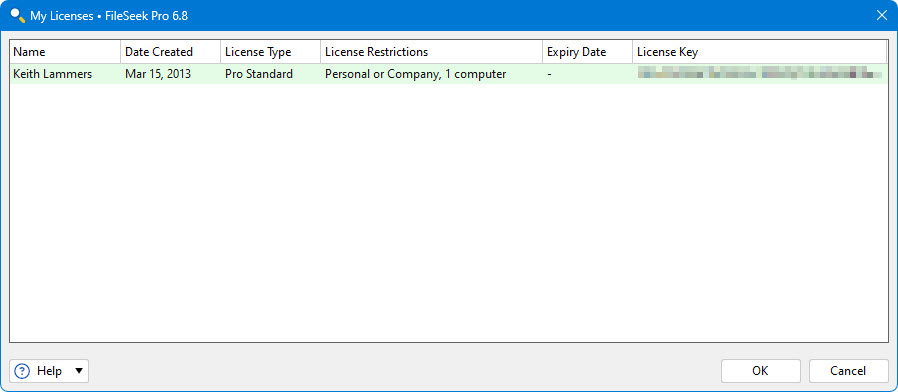Click the License Type column header
Image resolution: width=898 pixels, height=392 pixels.
pos(270,52)
